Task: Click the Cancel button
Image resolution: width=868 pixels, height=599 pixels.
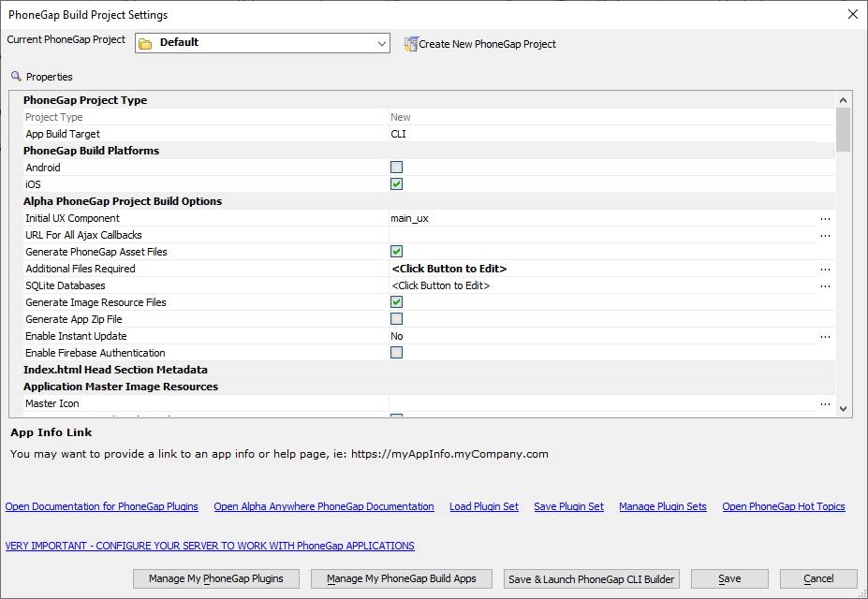Action: [818, 578]
